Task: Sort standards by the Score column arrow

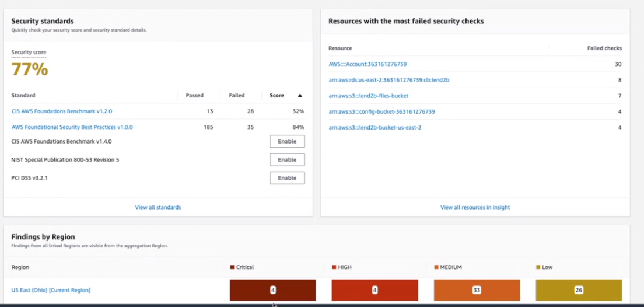Action: (x=300, y=95)
